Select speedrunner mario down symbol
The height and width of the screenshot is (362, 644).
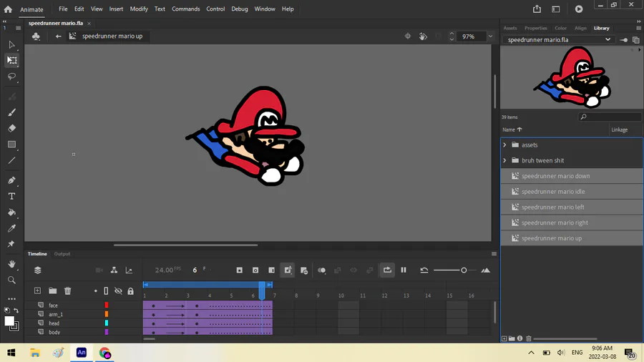point(572,176)
